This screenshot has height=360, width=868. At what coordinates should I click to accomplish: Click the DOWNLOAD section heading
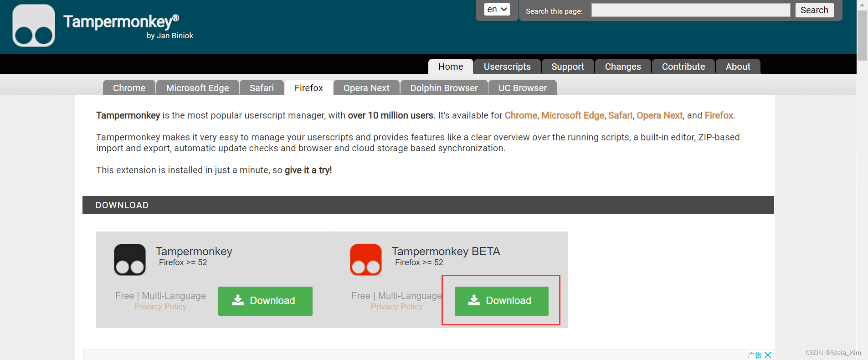click(122, 205)
